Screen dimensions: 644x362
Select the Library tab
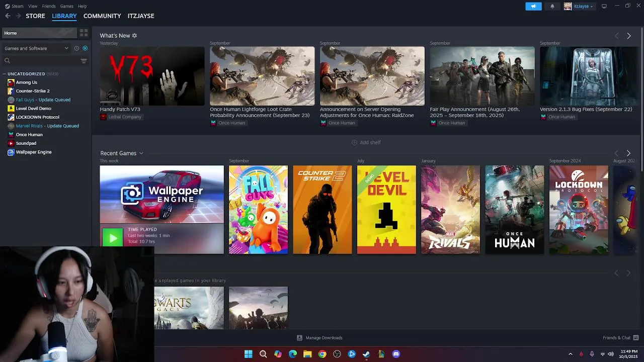[64, 16]
